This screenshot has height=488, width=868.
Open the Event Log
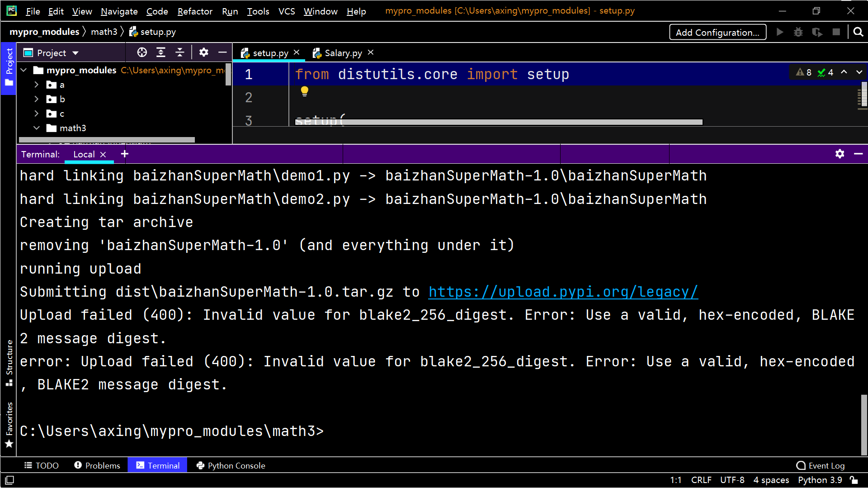[821, 465]
